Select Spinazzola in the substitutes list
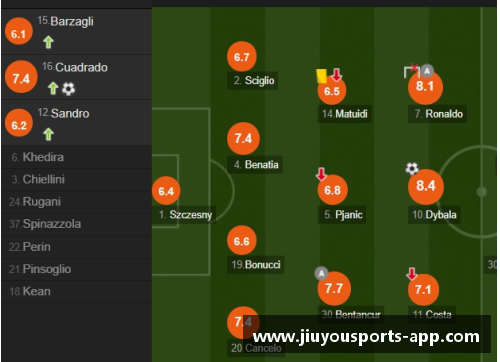 [x=77, y=224]
